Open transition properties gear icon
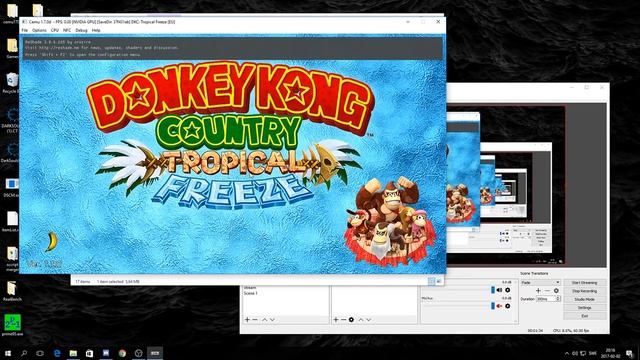 pyautogui.click(x=556, y=291)
